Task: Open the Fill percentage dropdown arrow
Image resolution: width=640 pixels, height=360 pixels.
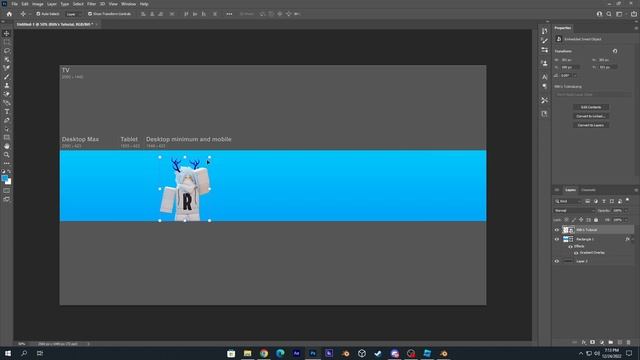Action: [x=626, y=220]
